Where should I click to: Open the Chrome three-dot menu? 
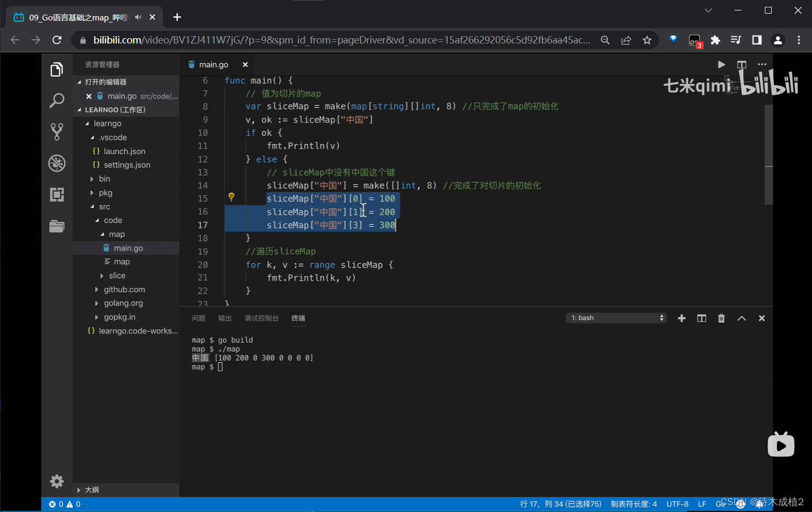tap(799, 40)
